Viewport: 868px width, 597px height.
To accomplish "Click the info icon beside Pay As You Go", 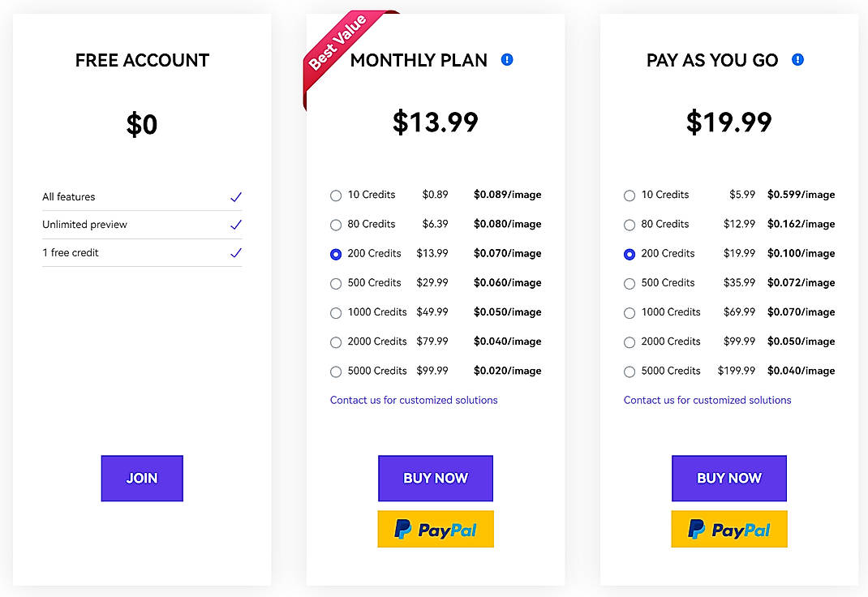I will pos(797,59).
